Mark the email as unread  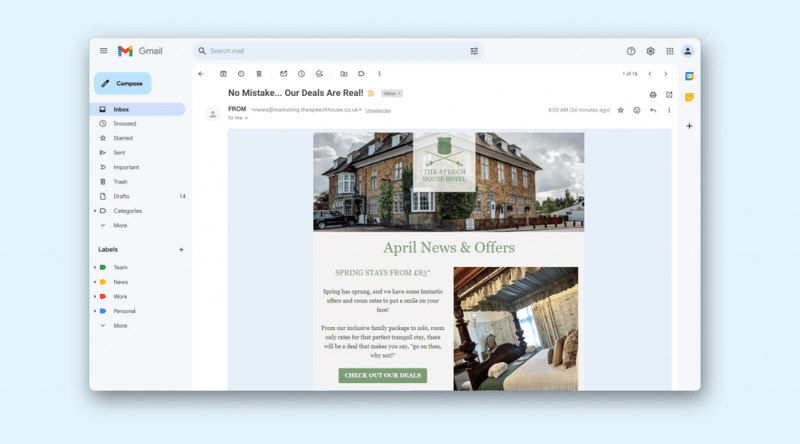click(x=283, y=73)
